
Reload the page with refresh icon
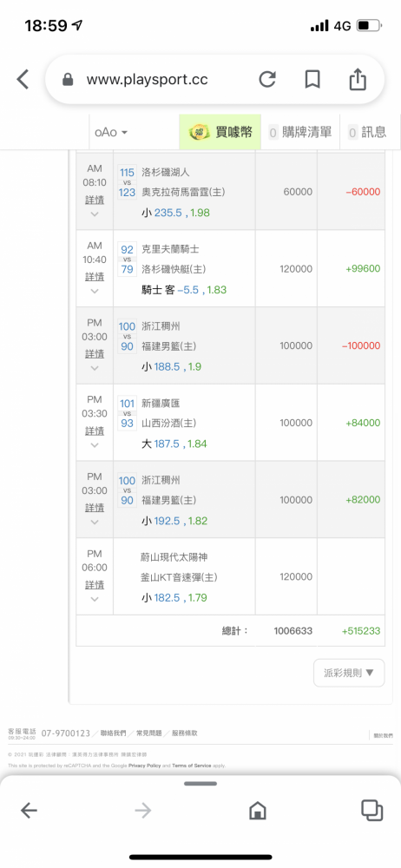click(267, 80)
